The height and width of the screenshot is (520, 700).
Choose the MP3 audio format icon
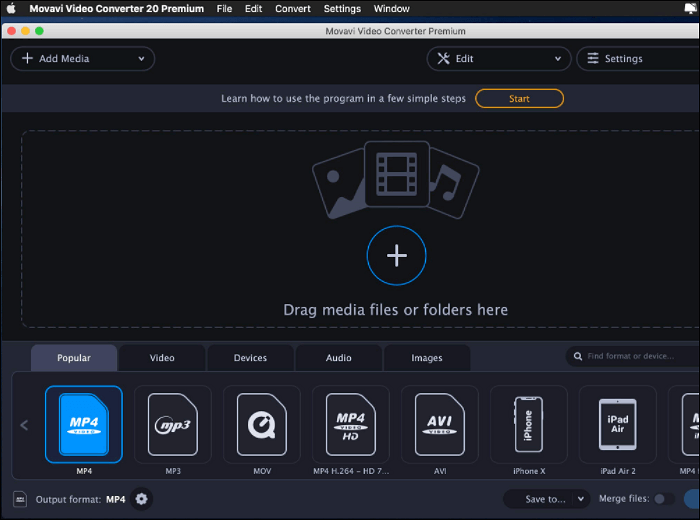(173, 424)
